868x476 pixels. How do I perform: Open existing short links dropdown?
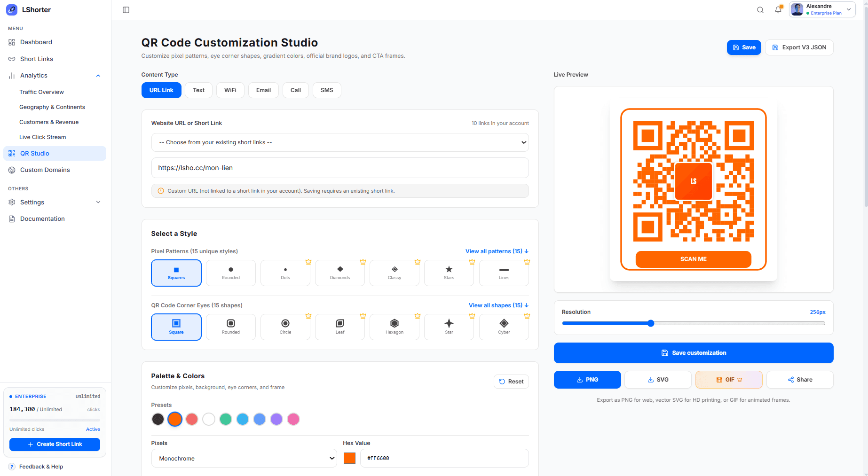340,142
